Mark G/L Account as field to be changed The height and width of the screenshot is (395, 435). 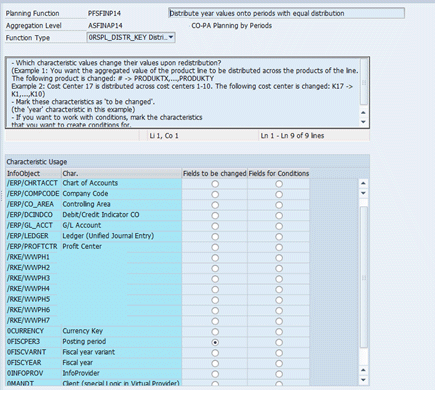point(215,226)
